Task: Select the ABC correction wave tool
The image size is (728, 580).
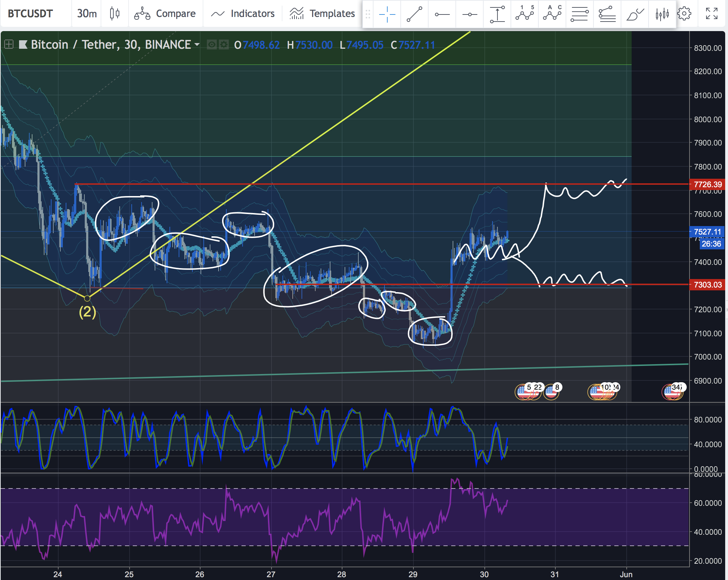Action: tap(552, 14)
